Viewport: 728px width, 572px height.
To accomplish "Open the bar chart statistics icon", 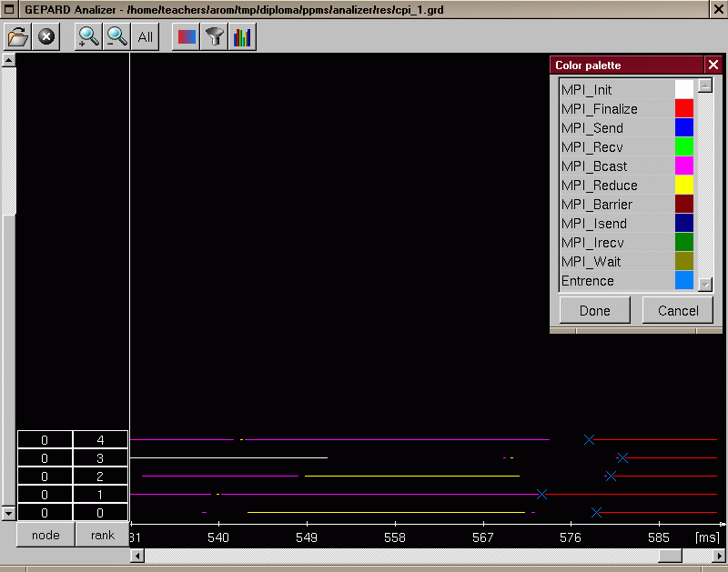I will 242,37.
